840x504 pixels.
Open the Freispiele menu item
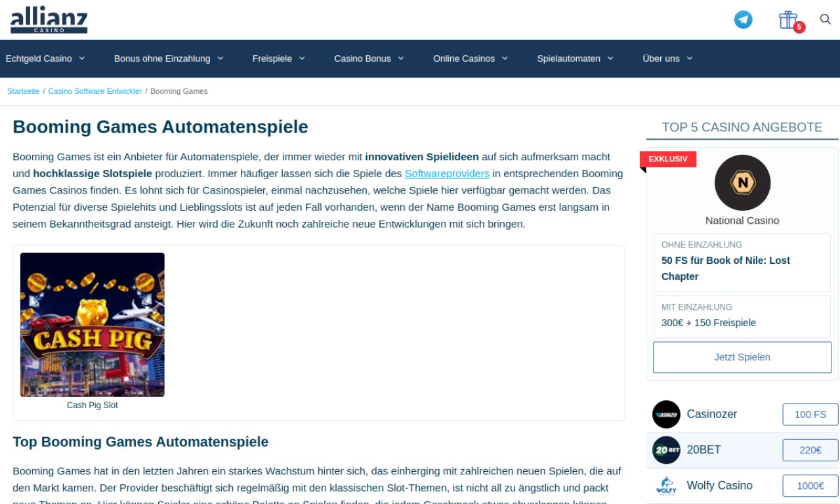[x=272, y=58]
